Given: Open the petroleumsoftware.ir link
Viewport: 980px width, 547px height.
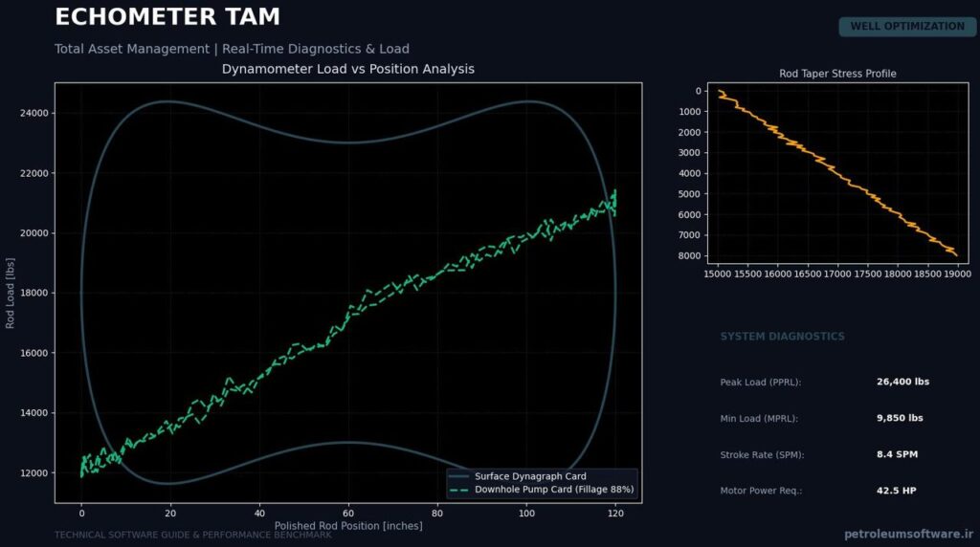Looking at the screenshot, I should (909, 534).
